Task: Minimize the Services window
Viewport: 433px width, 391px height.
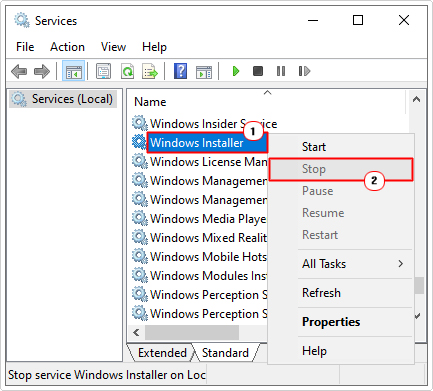Action: point(313,21)
